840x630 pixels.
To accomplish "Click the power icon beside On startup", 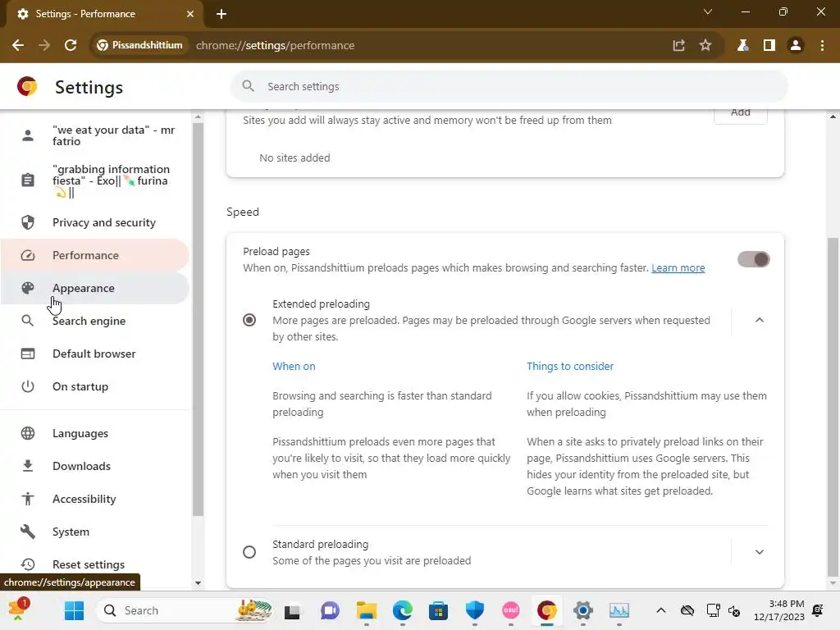I will 28,386.
